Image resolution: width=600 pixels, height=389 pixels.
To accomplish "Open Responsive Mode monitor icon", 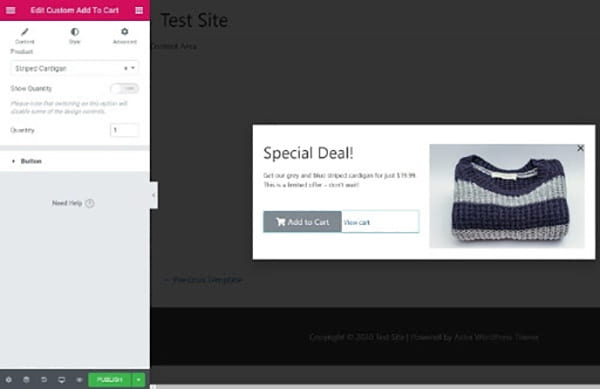I will click(x=61, y=379).
